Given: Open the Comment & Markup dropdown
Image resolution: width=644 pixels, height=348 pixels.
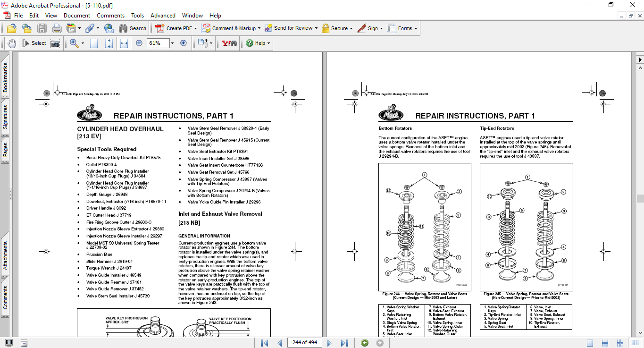Looking at the screenshot, I should pyautogui.click(x=260, y=28).
